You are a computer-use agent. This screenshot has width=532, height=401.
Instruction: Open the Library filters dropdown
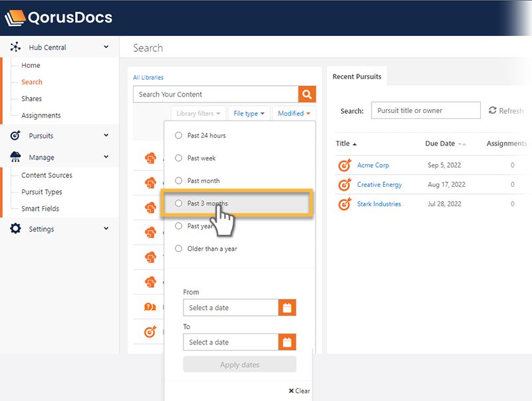[x=198, y=113]
